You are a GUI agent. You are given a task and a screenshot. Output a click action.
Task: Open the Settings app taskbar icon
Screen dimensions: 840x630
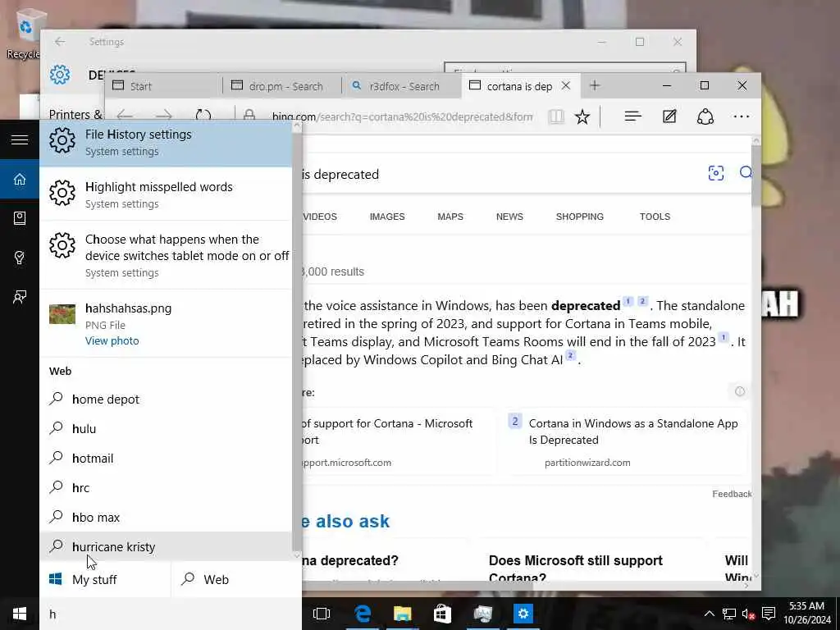click(x=523, y=614)
